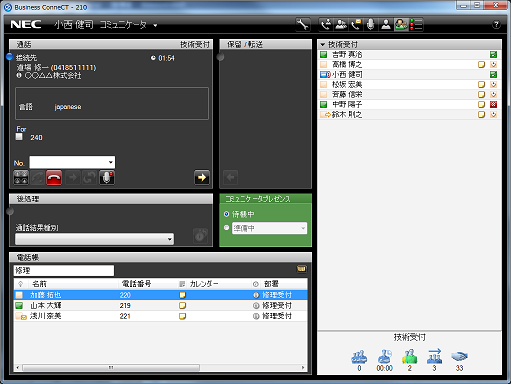Open the 準備中 reason dropdown
The width and height of the screenshot is (511, 384).
[303, 228]
